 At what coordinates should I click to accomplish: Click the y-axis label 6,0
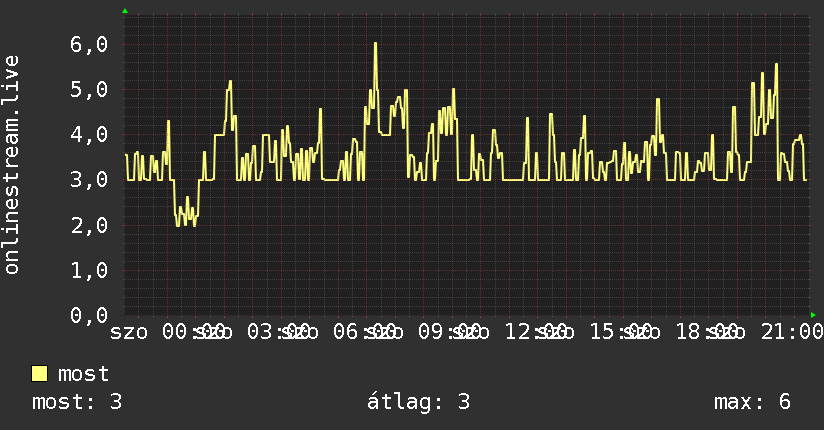point(89,45)
